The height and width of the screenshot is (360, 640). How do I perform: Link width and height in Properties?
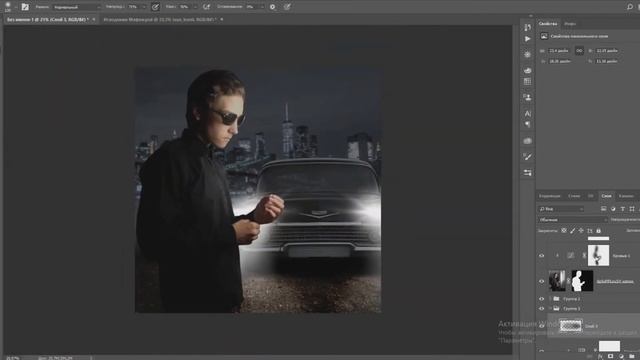point(579,51)
